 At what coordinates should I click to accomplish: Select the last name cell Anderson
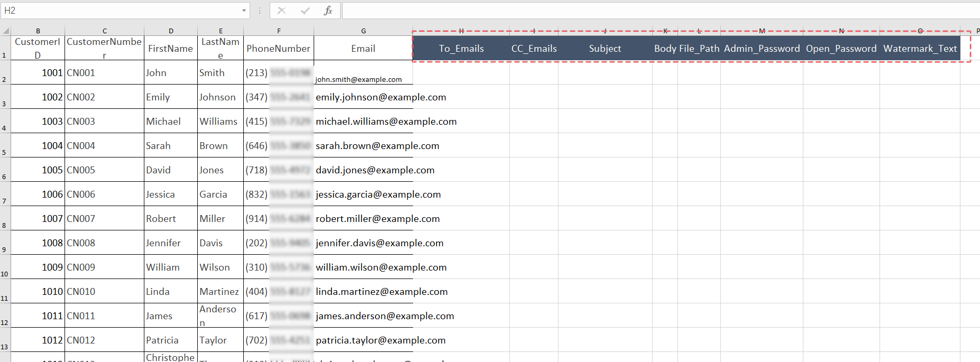[221, 315]
